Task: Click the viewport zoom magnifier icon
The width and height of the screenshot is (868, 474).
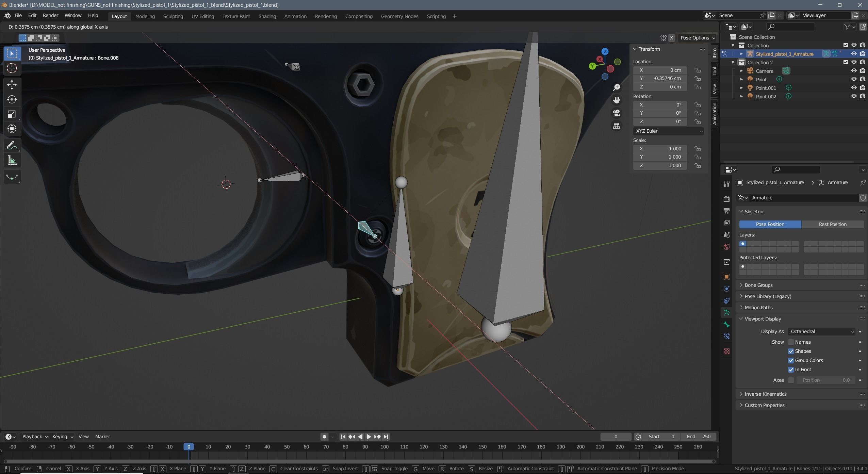Action: click(x=617, y=87)
